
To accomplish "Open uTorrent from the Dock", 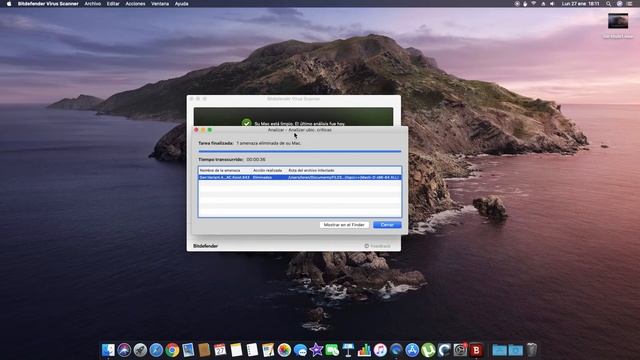I will coord(428,350).
